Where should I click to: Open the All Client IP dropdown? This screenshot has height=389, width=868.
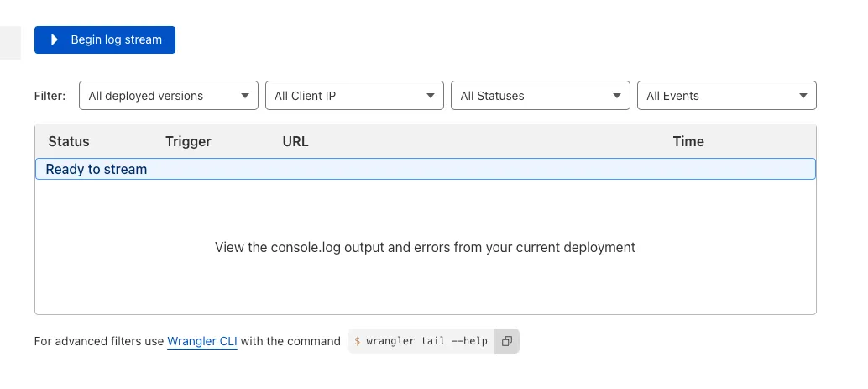pos(354,96)
